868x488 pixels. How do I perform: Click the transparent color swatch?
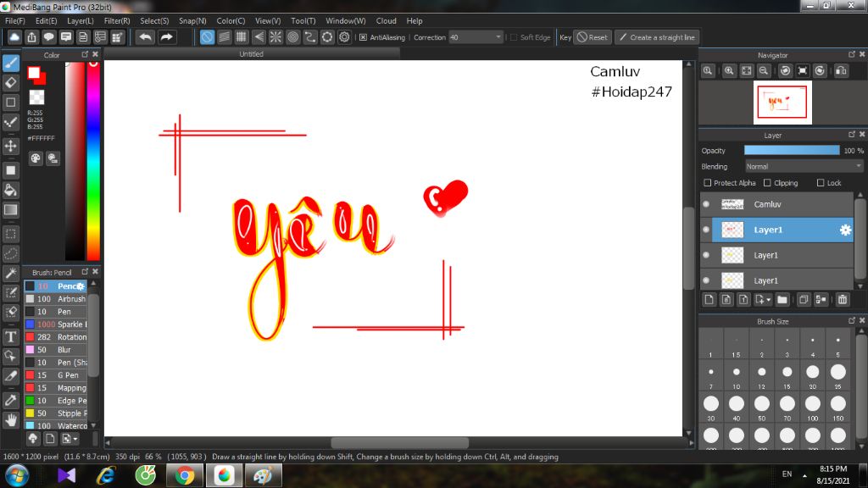click(36, 97)
